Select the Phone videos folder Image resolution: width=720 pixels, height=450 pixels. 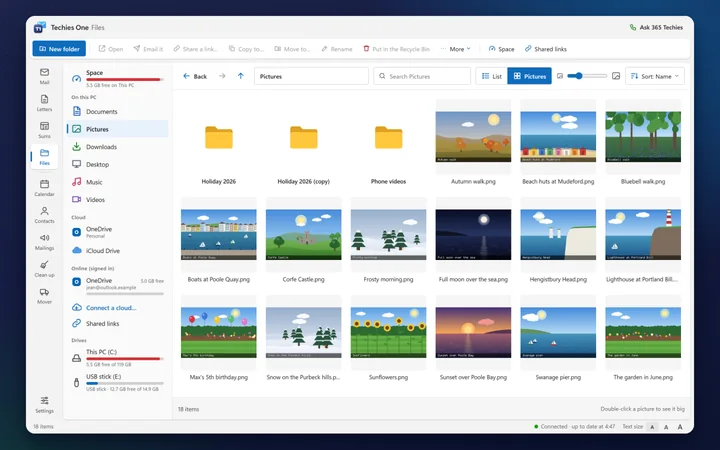(x=388, y=144)
